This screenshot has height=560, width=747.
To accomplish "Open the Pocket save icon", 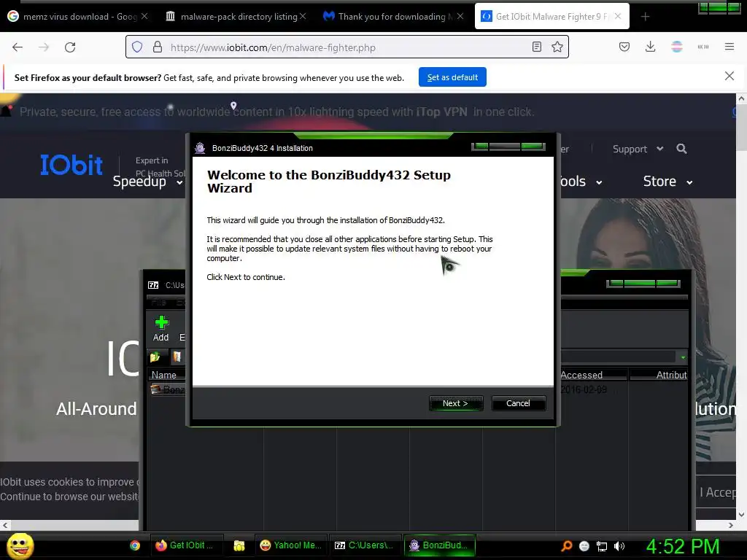I will click(624, 47).
